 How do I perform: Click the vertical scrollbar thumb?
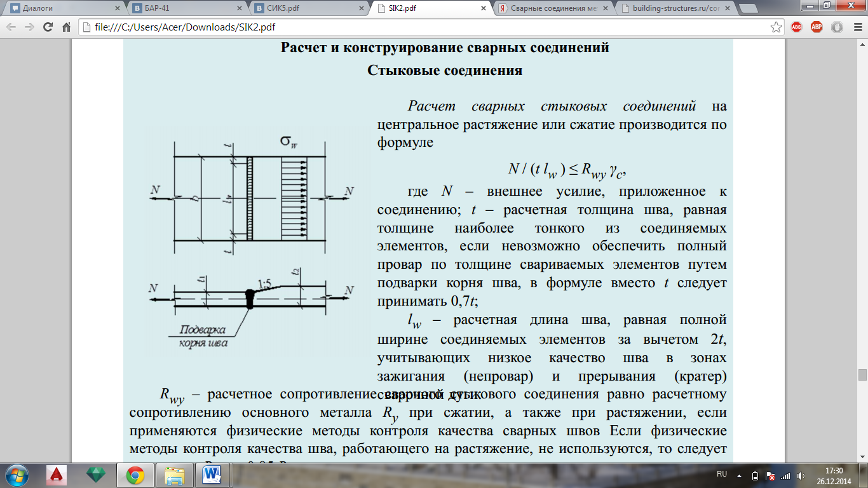click(x=862, y=375)
